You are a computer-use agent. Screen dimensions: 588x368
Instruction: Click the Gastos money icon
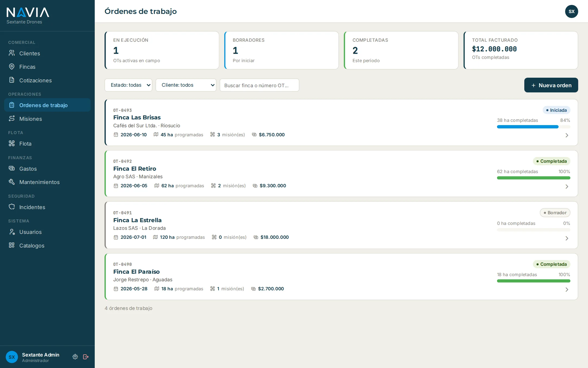[12, 168]
